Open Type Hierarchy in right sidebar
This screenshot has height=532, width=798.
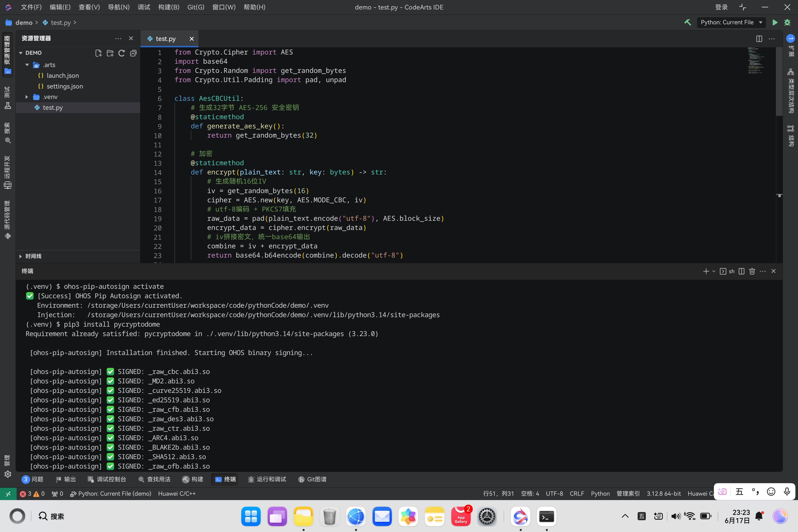coord(791,91)
